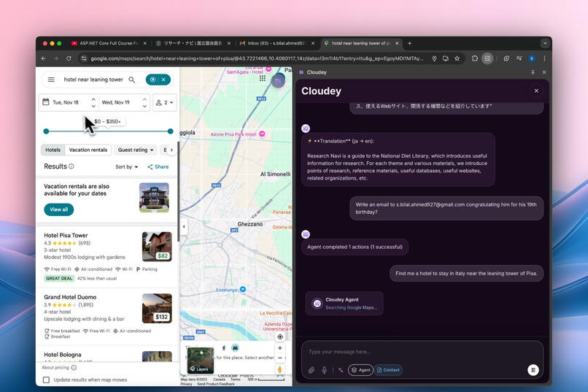Image resolution: width=588 pixels, height=392 pixels.
Task: Clear the hotel search with the X button
Action: tap(163, 80)
